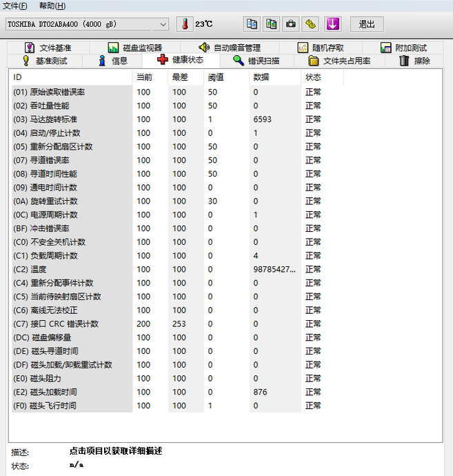Click the 随机存取 scatter plot icon
453x476 pixels.
(x=303, y=48)
